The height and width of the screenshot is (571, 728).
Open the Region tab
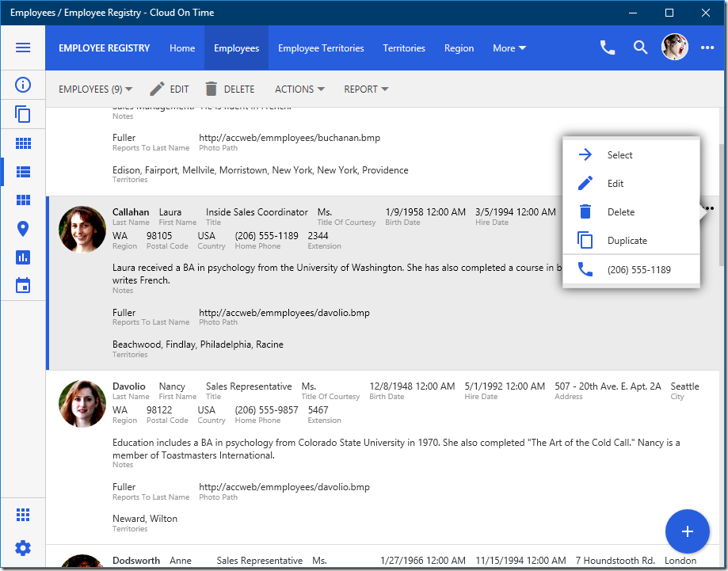tap(459, 48)
